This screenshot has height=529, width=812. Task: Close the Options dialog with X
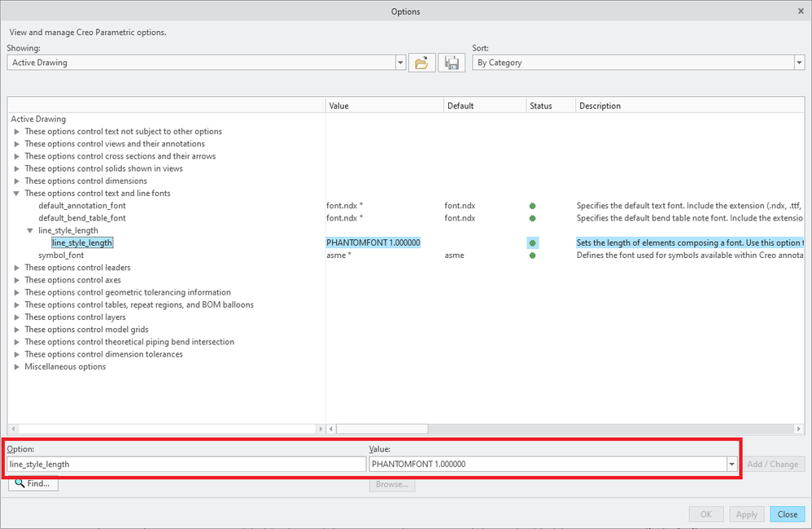(801, 11)
